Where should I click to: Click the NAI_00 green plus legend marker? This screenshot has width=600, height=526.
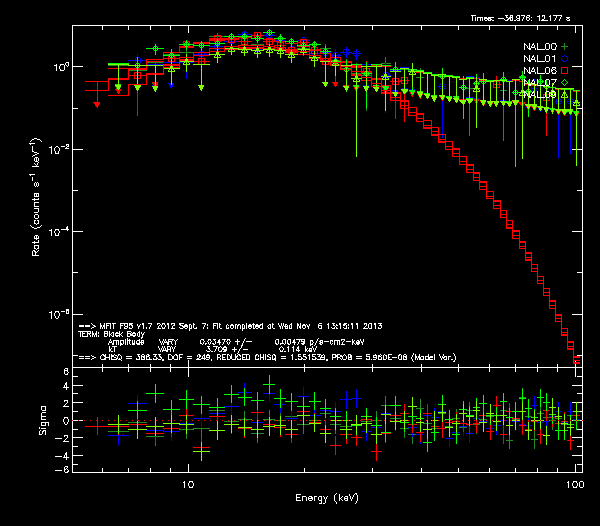(565, 46)
